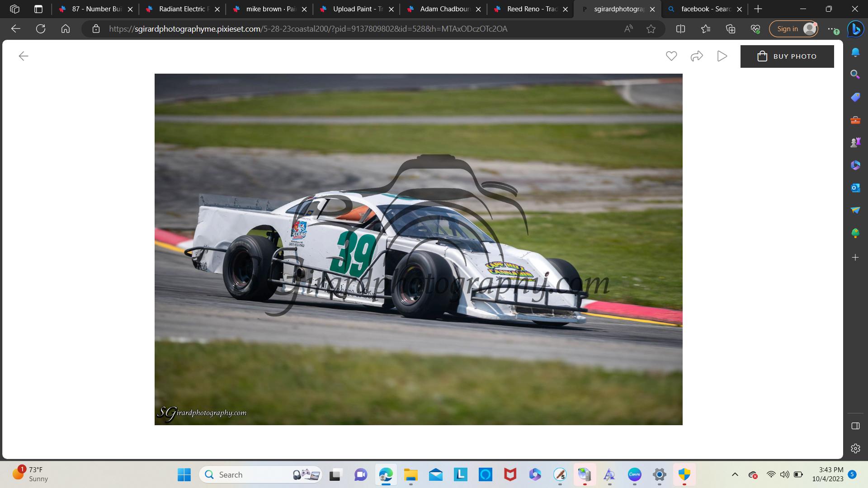Expand hidden icons in the system tray
This screenshot has width=868, height=488.
pos(735,475)
